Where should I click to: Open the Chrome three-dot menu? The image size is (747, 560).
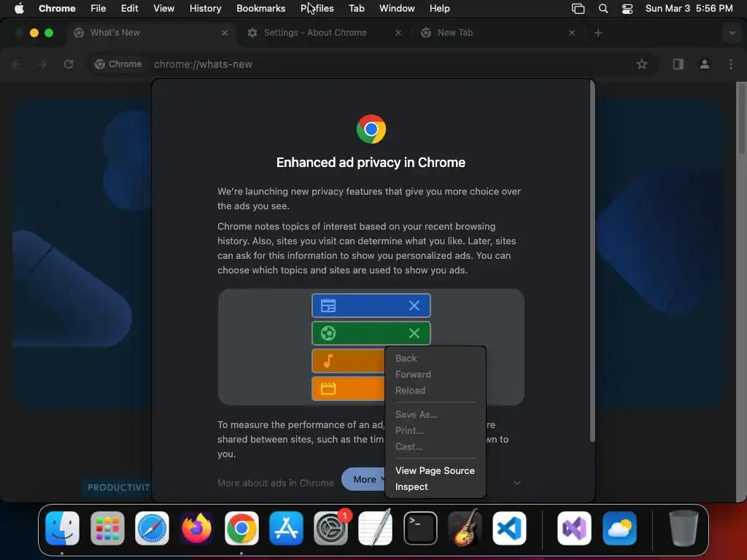[x=731, y=64]
